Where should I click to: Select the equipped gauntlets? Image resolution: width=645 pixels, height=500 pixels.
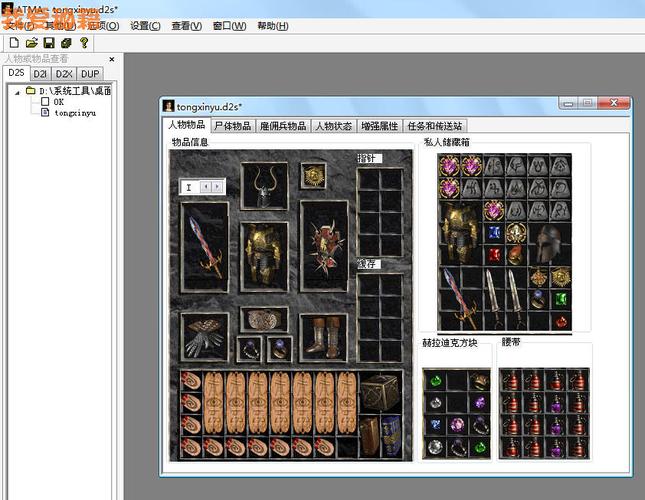(x=204, y=337)
